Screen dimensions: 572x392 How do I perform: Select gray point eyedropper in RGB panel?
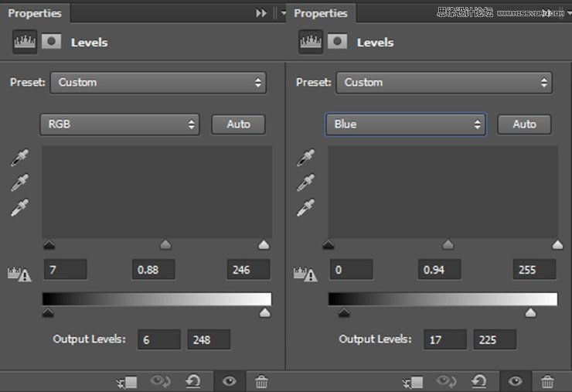(x=19, y=182)
